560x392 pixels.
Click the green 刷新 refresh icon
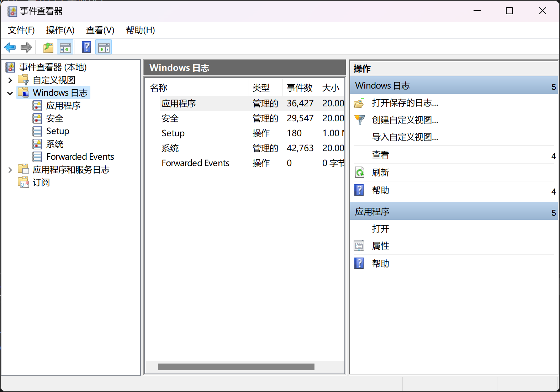(x=360, y=173)
